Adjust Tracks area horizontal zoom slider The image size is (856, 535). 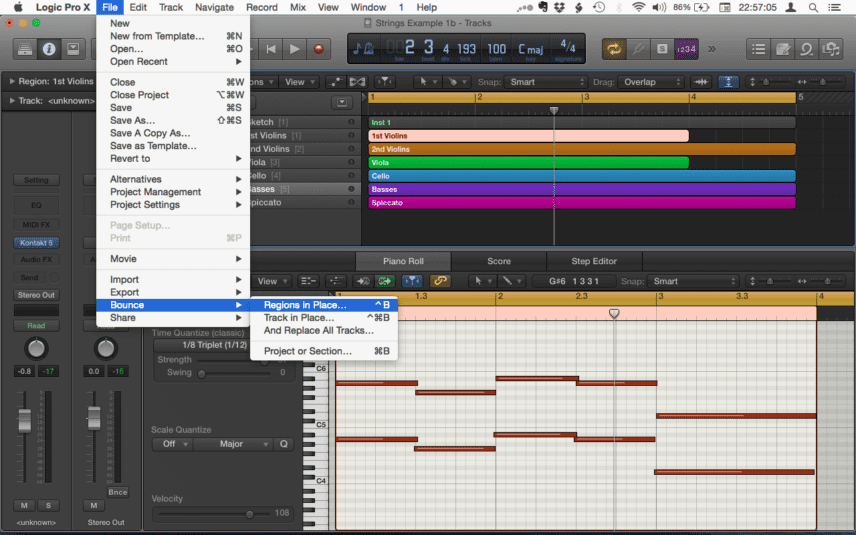coord(822,82)
